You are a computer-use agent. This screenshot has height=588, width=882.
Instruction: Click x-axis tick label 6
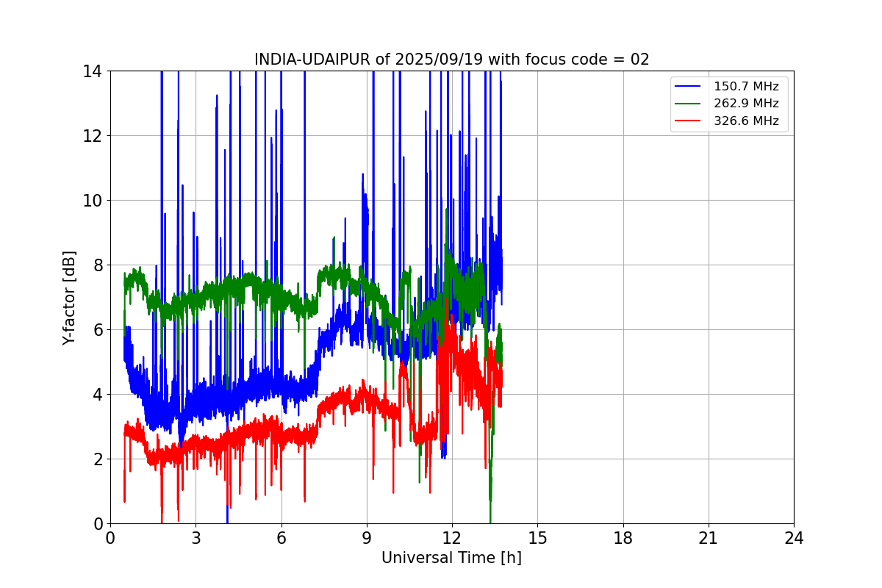tap(281, 538)
